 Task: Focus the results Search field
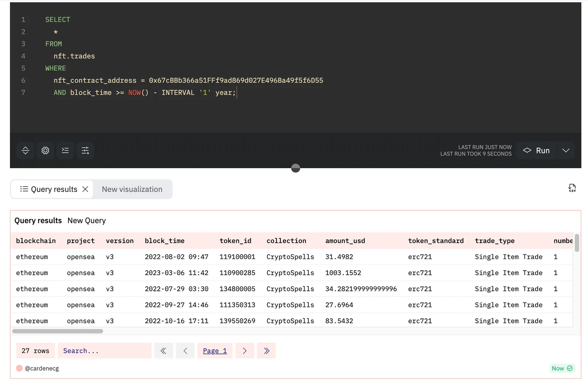point(105,351)
